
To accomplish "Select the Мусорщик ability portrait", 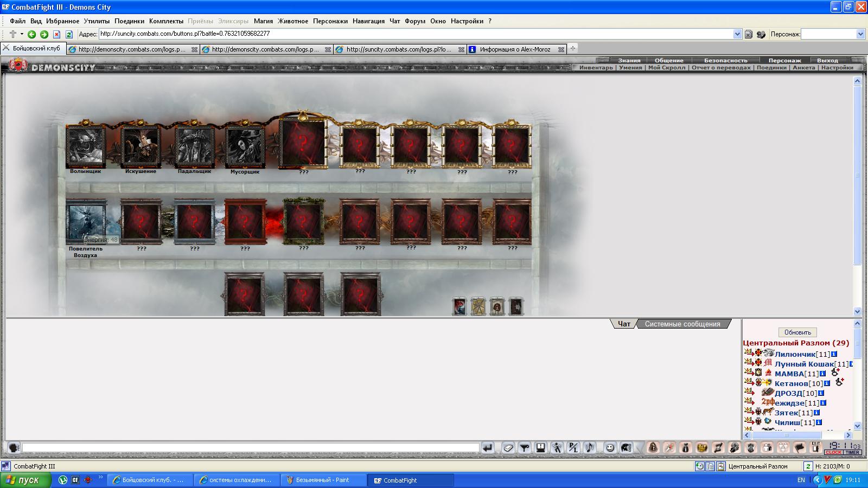I will coord(245,146).
